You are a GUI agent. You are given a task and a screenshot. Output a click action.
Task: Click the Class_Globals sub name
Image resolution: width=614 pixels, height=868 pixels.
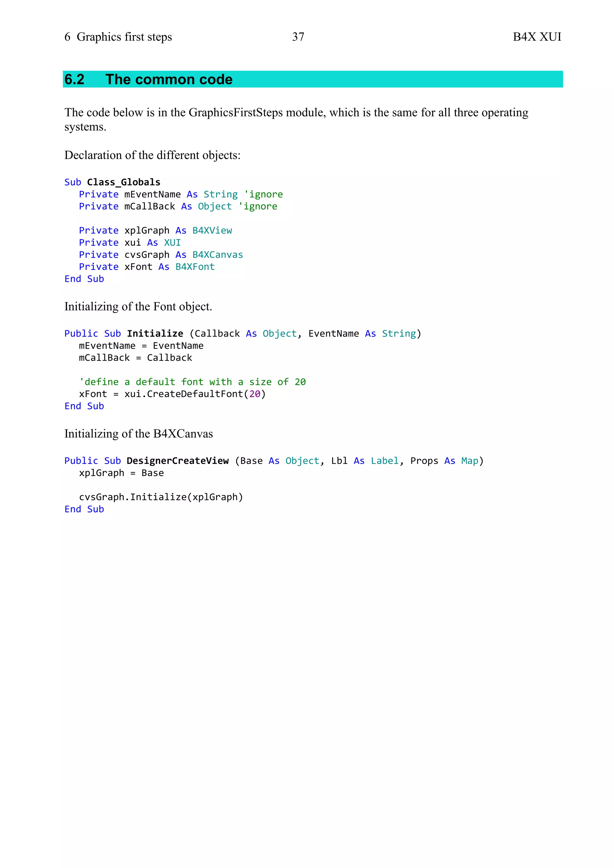(124, 182)
